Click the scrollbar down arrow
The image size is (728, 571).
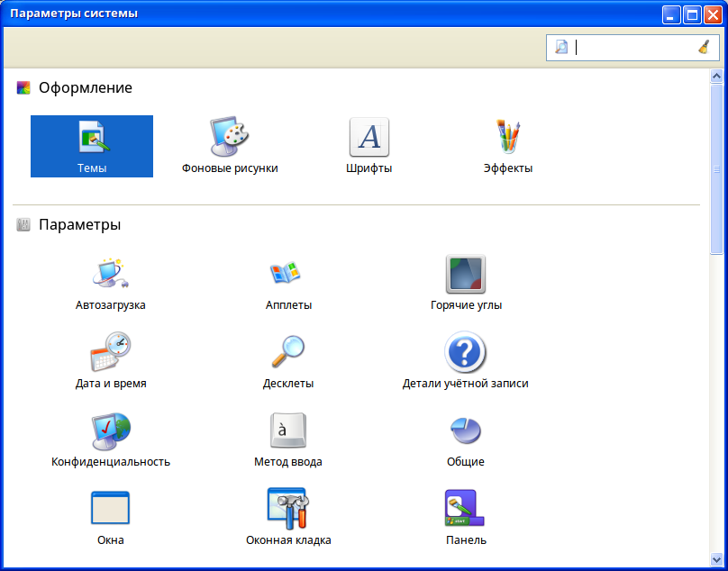pos(716,558)
